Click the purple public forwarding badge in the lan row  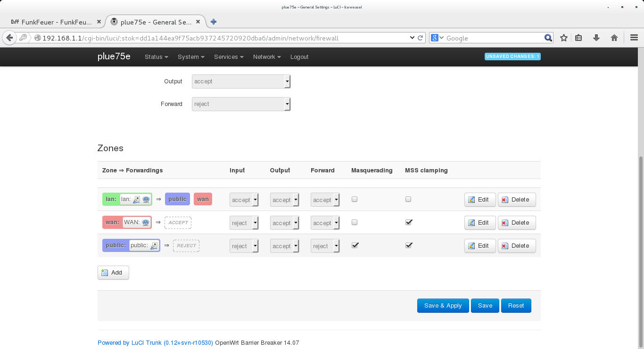177,199
